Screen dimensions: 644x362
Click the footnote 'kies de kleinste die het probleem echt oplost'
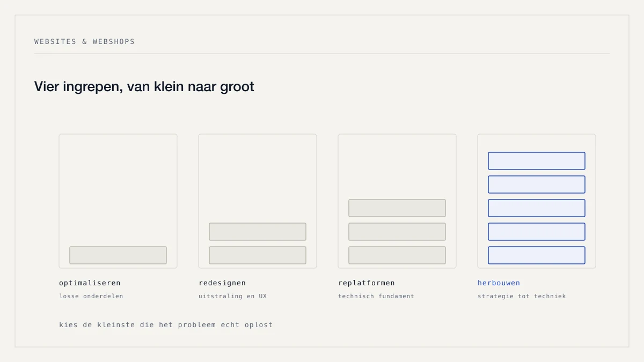(166, 324)
